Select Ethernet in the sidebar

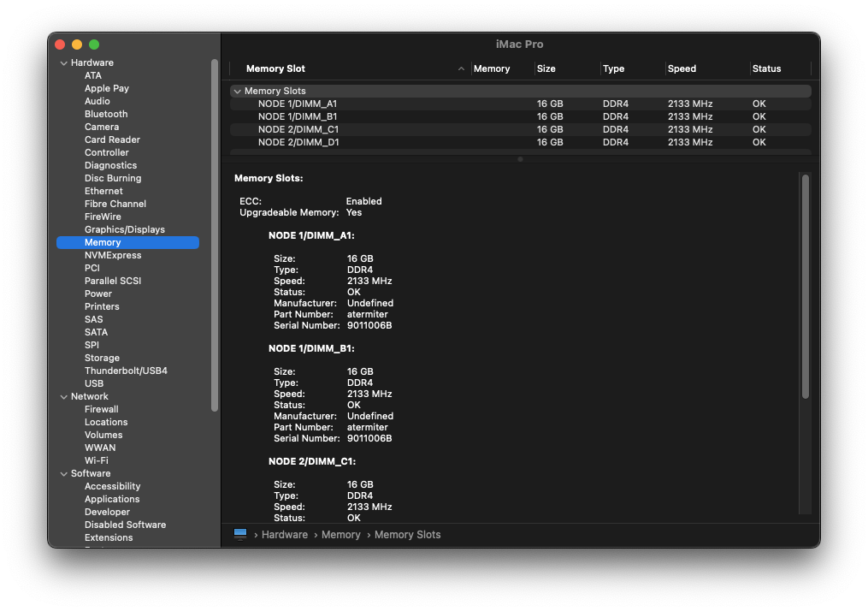103,191
